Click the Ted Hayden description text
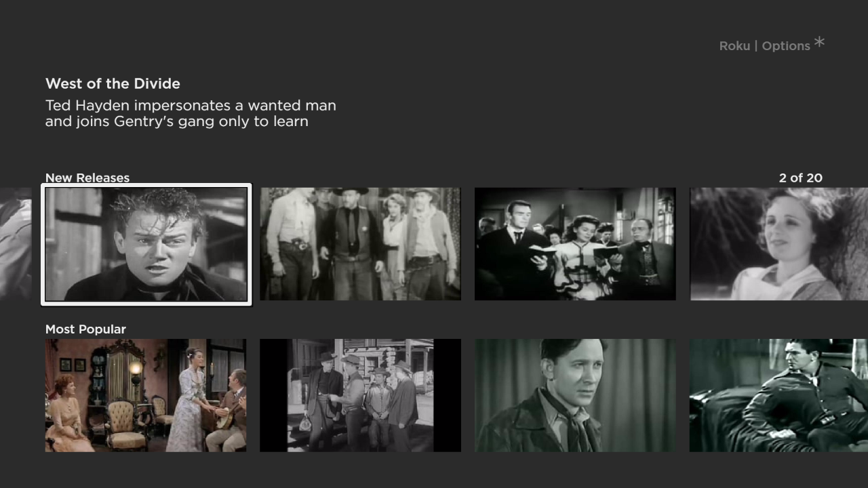The image size is (868, 488). click(x=191, y=114)
